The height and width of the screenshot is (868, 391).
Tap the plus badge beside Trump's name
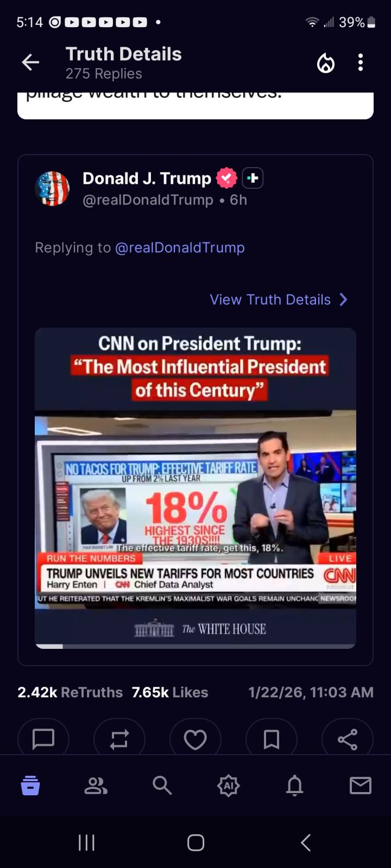(x=253, y=178)
